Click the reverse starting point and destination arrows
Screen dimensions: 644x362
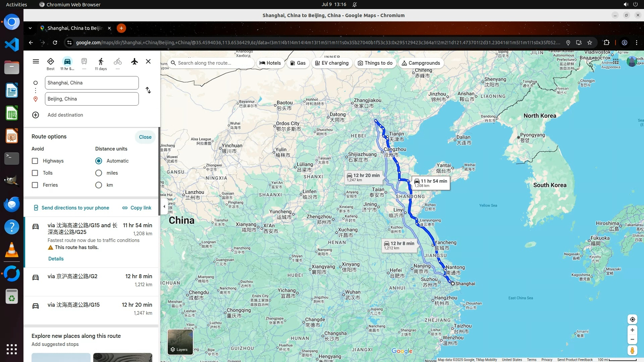click(148, 90)
